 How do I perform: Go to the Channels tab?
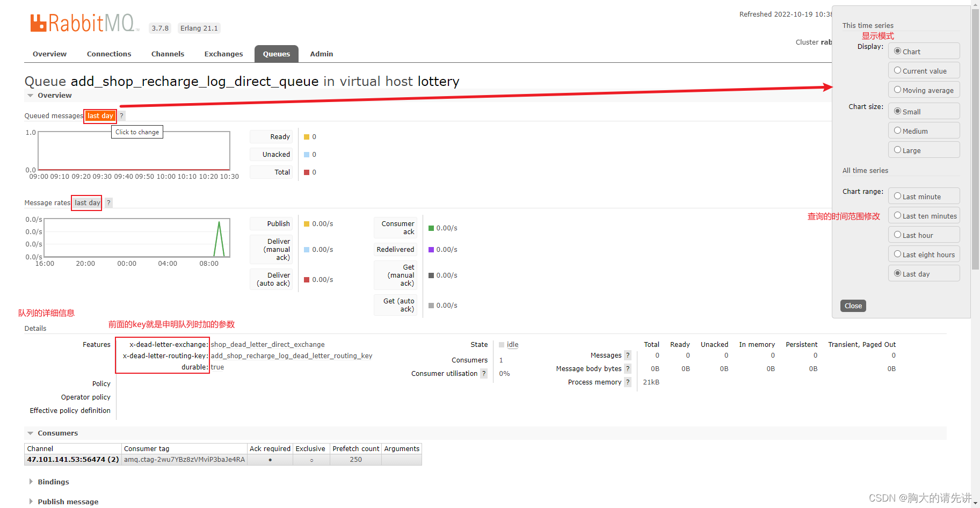coord(168,54)
